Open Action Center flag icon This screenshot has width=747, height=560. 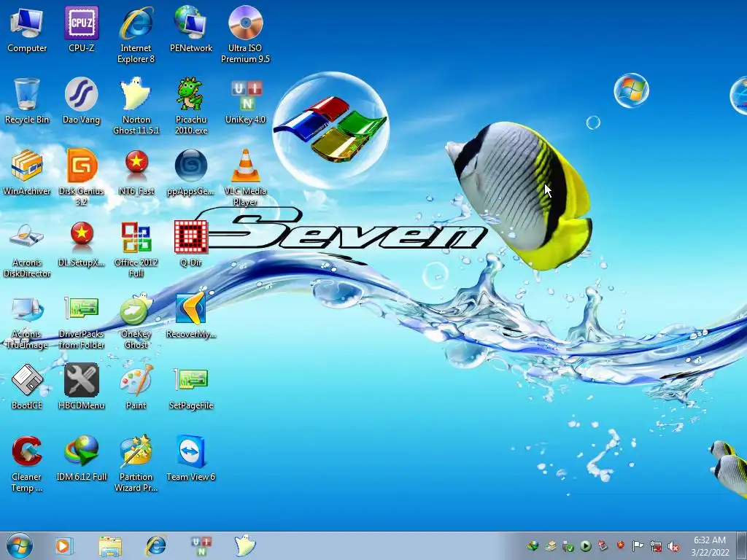point(638,545)
